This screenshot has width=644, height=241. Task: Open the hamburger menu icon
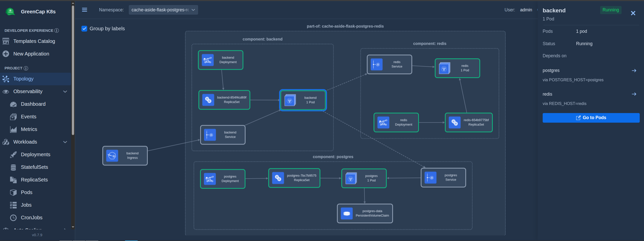(84, 10)
